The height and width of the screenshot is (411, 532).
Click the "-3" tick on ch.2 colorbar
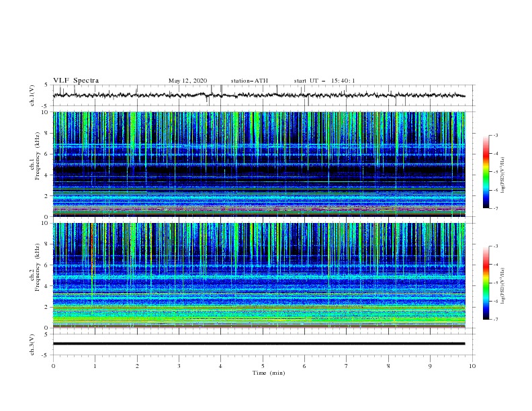[495, 246]
